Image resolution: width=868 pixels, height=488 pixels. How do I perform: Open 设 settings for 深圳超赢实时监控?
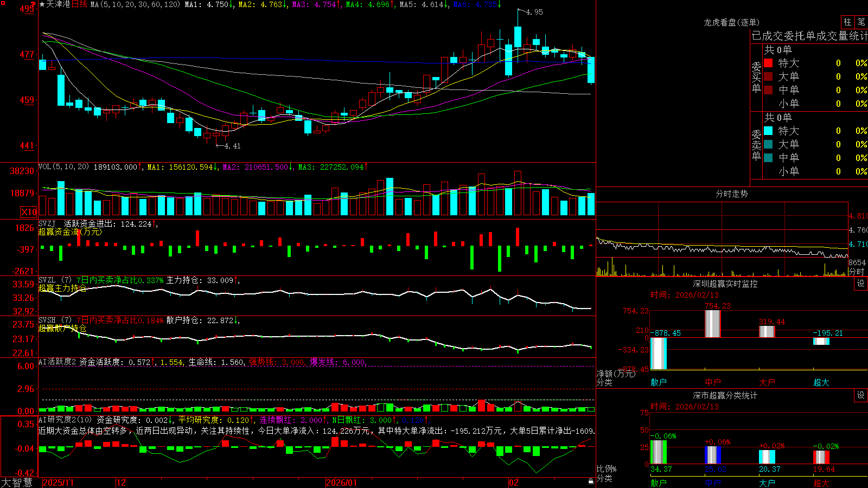(861, 284)
